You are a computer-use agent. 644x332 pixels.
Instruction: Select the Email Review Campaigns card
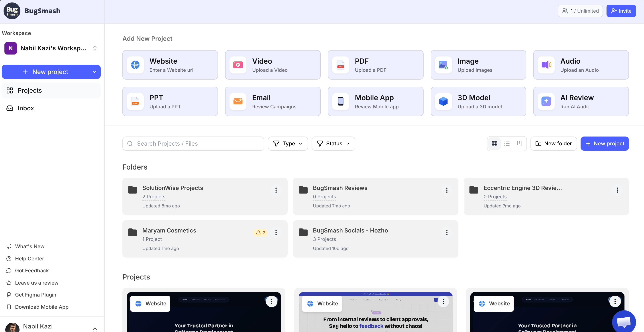coord(273,102)
